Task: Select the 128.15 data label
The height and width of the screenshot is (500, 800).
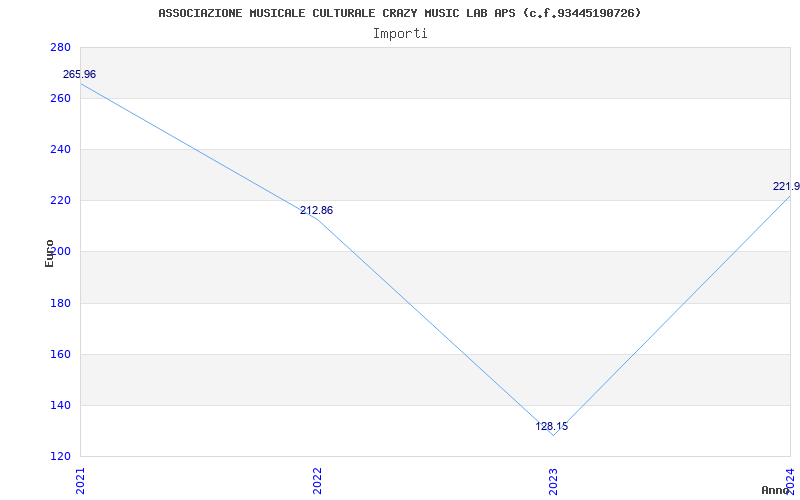Action: click(552, 427)
